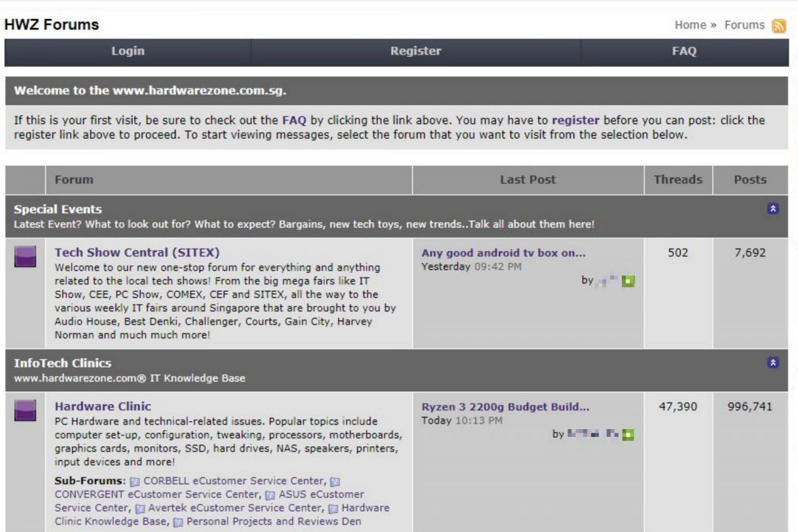Screen dimensions: 798x532
Task: Click the ASUS eCustomer sub-forum icon
Action: 270,495
